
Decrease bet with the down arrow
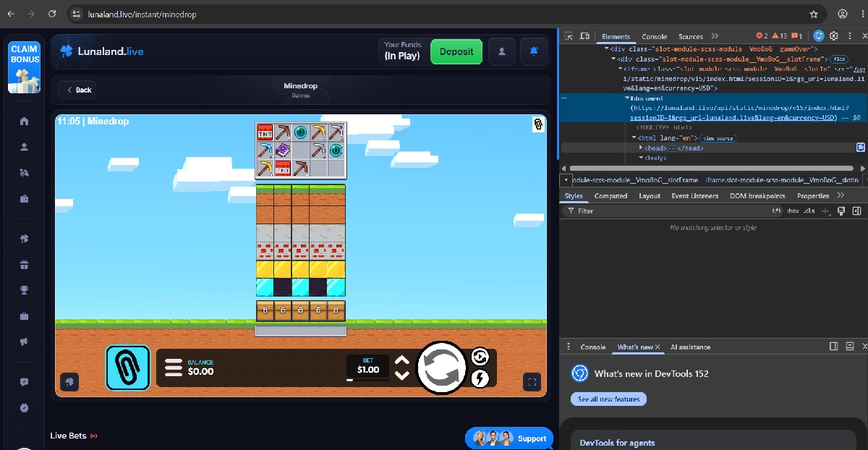tap(403, 375)
